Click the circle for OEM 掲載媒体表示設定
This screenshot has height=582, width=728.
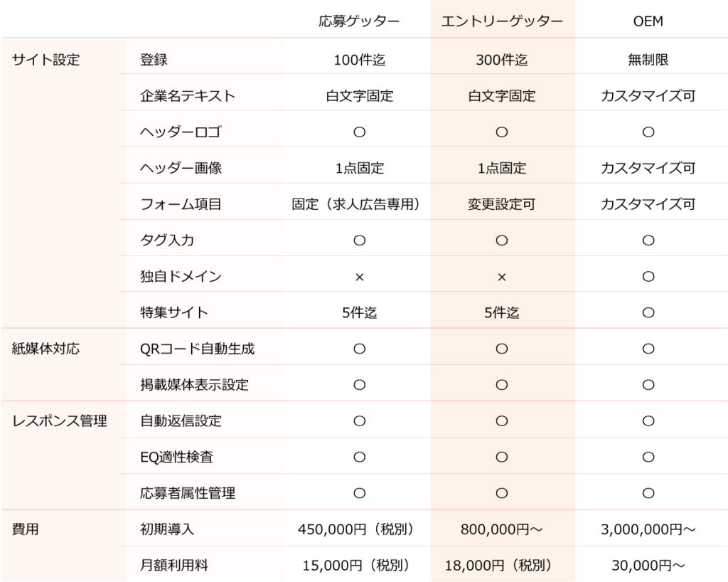point(648,385)
